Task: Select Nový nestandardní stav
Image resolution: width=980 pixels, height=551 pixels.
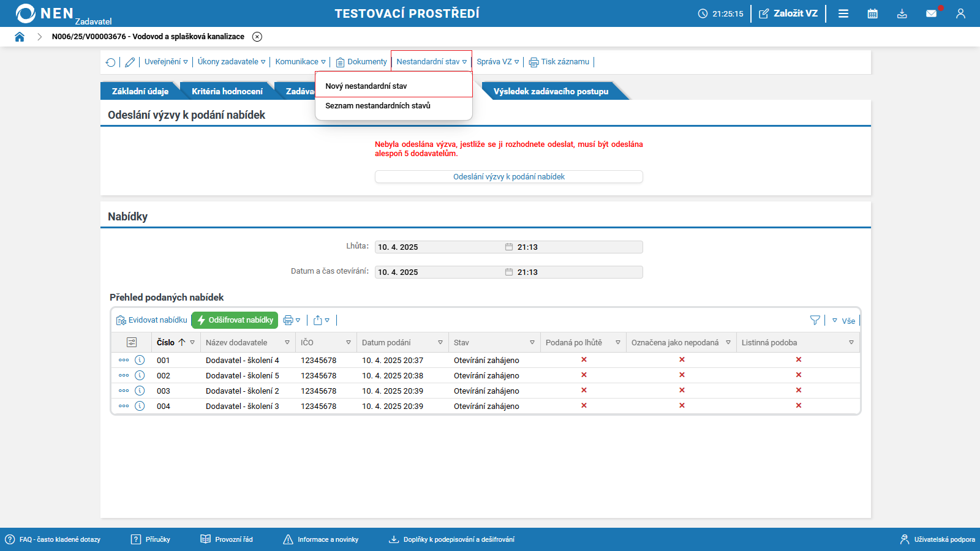Action: coord(394,86)
